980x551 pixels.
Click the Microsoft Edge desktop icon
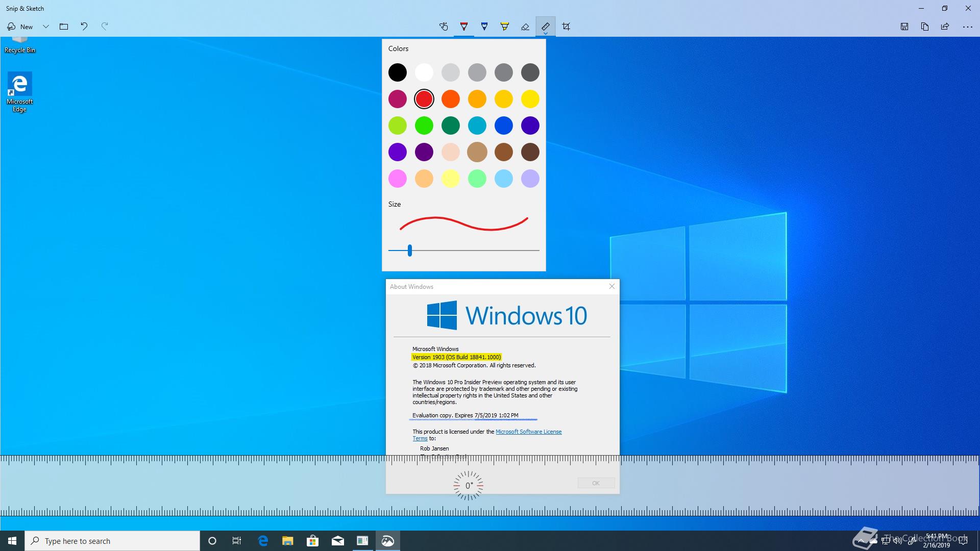(19, 92)
